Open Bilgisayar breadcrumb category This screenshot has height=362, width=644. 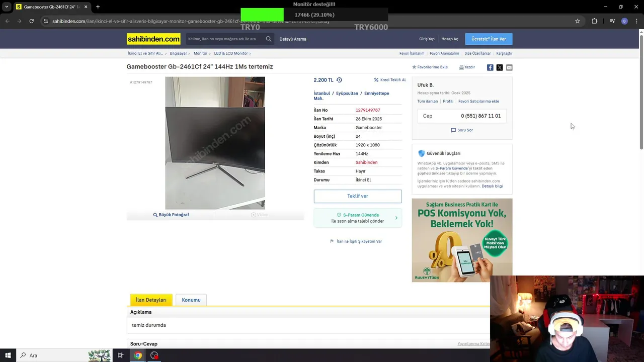[178, 53]
